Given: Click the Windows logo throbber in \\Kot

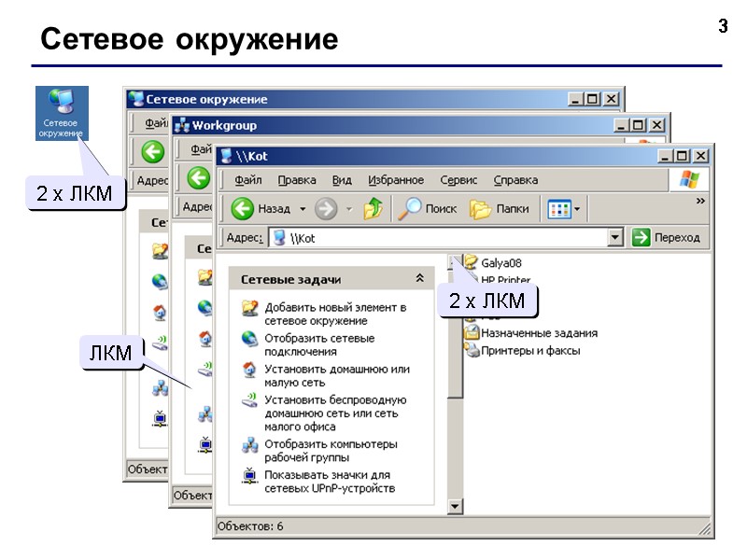Looking at the screenshot, I should tap(689, 180).
